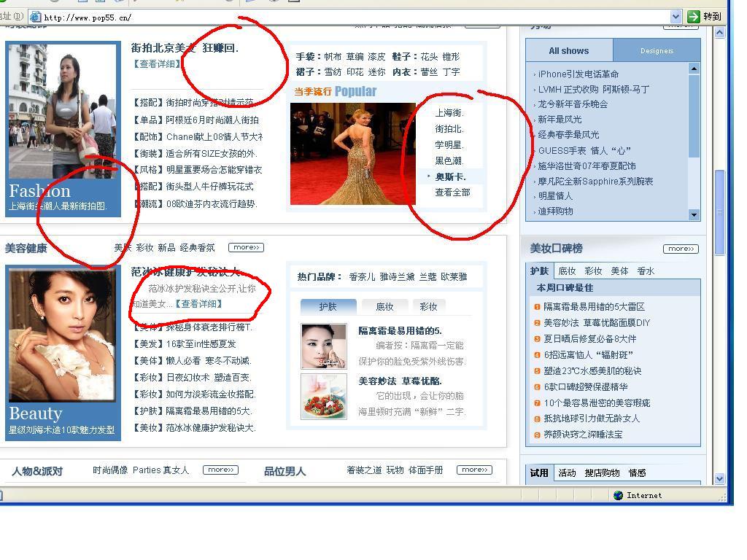Image resolution: width=747 pixels, height=560 pixels.
Task: Open ranked item 美容妙法 草莓优酪面膜DIY
Action: tap(597, 323)
